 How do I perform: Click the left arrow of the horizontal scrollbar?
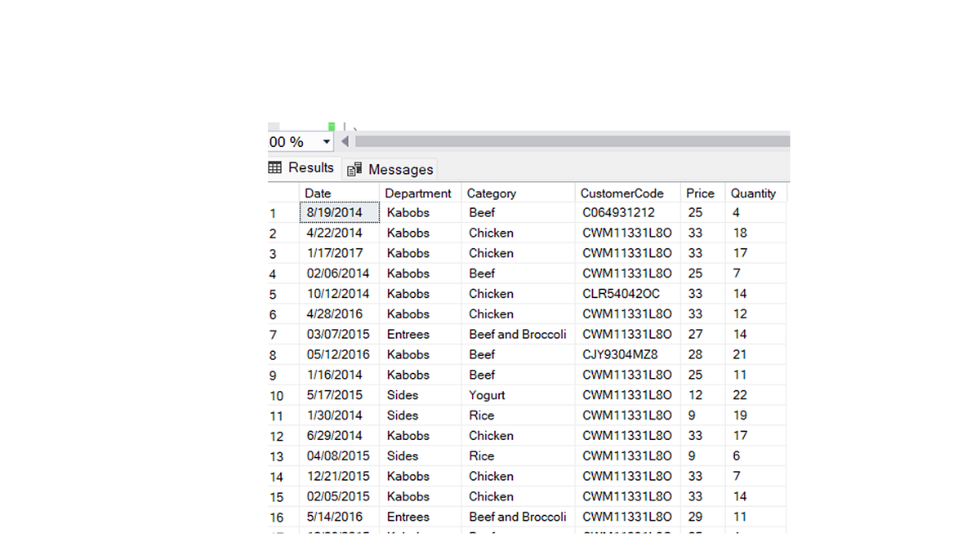coord(343,140)
